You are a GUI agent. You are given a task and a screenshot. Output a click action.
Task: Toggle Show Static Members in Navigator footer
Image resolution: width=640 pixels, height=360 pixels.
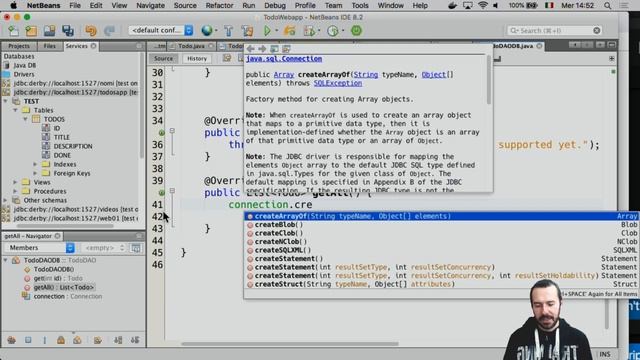[x=44, y=340]
